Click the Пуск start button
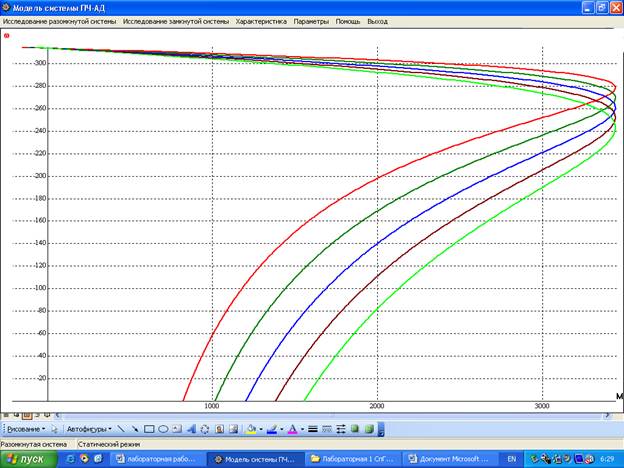Image resolution: width=624 pixels, height=468 pixels. [x=29, y=459]
